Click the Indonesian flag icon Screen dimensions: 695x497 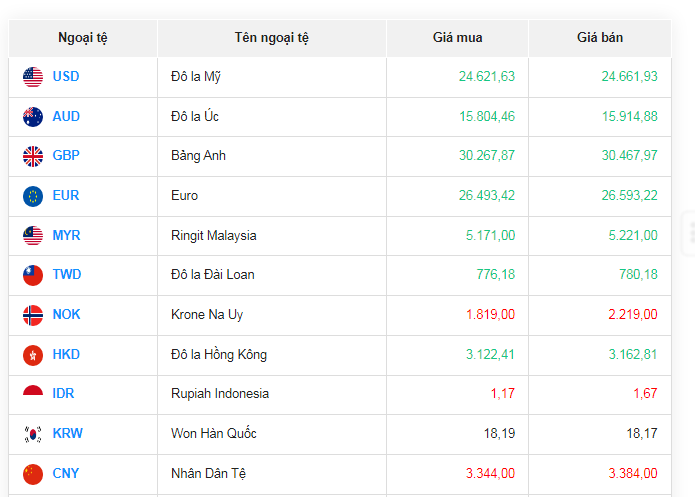(33, 394)
